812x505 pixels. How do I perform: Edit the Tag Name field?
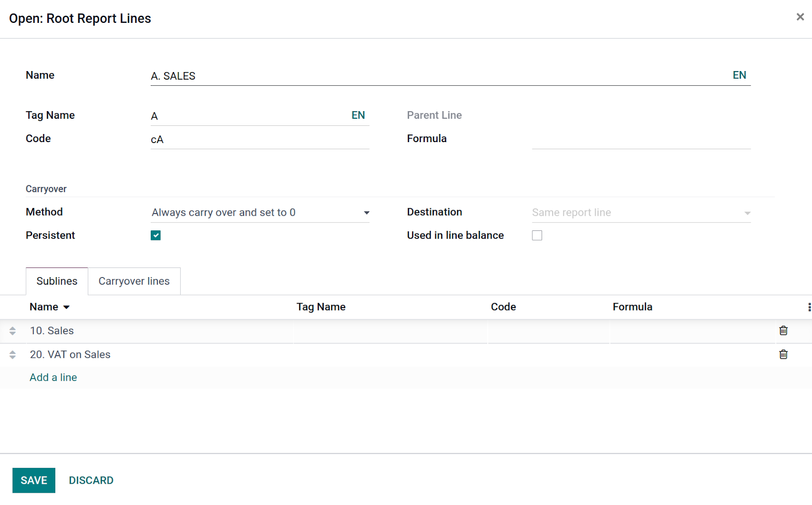[249, 116]
